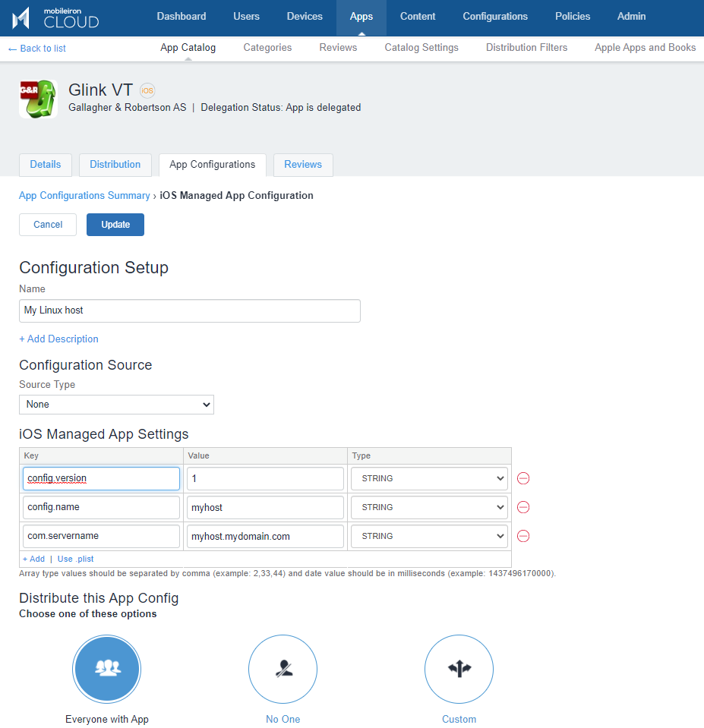This screenshot has height=728, width=704.
Task: Choose the No One distribution option
Action: click(x=283, y=669)
